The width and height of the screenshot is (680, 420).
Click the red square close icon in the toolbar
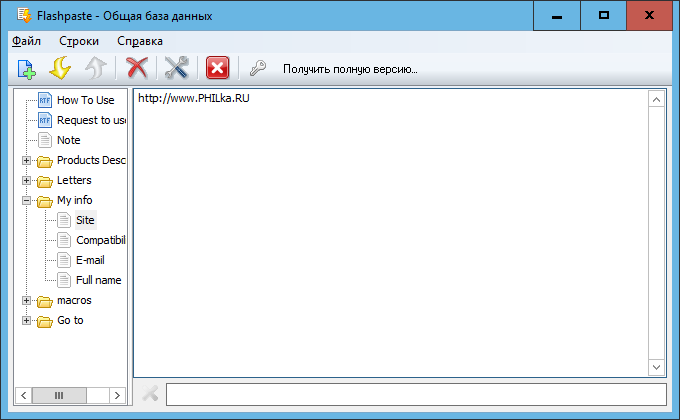click(x=217, y=68)
